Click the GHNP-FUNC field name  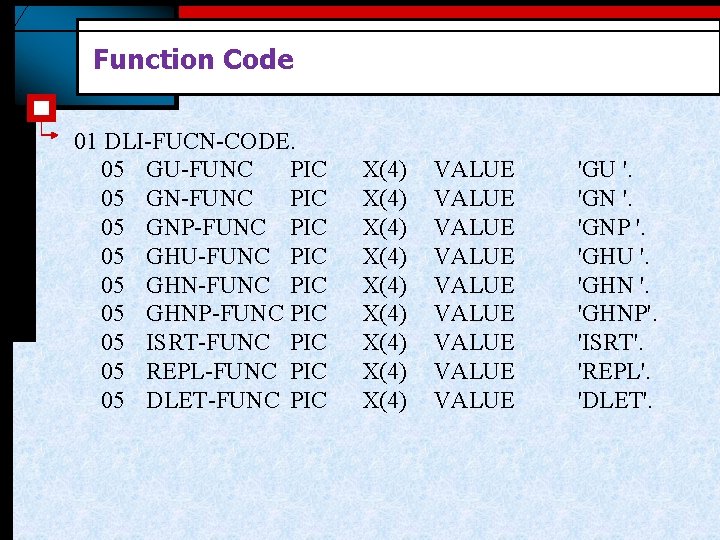[215, 314]
